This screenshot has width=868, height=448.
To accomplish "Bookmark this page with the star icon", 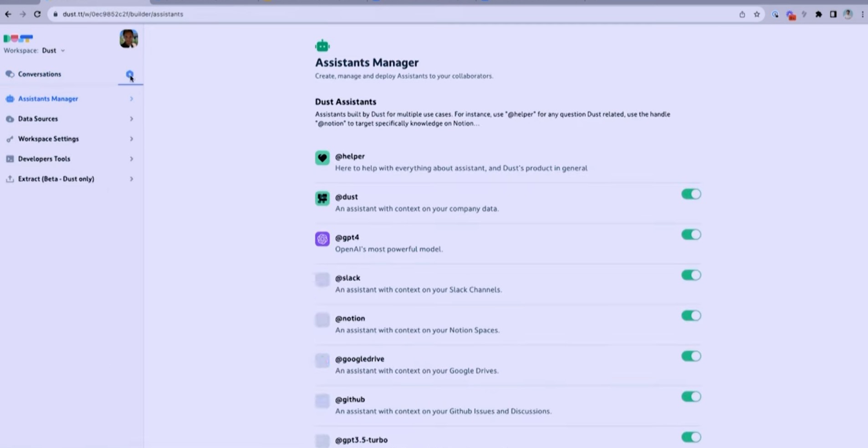I will click(756, 14).
